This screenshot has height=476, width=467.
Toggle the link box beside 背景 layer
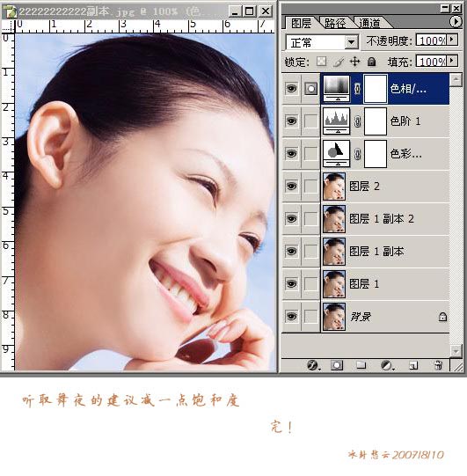tap(311, 317)
